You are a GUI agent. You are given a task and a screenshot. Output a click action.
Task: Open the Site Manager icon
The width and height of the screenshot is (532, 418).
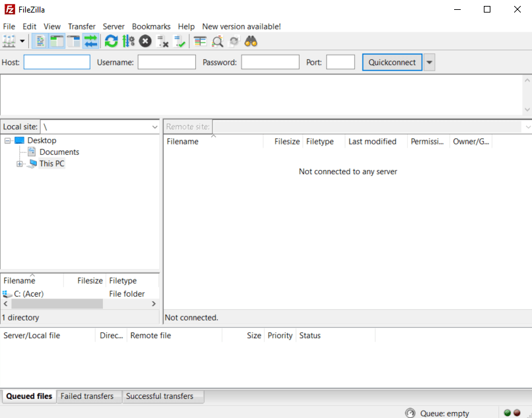tap(9, 42)
